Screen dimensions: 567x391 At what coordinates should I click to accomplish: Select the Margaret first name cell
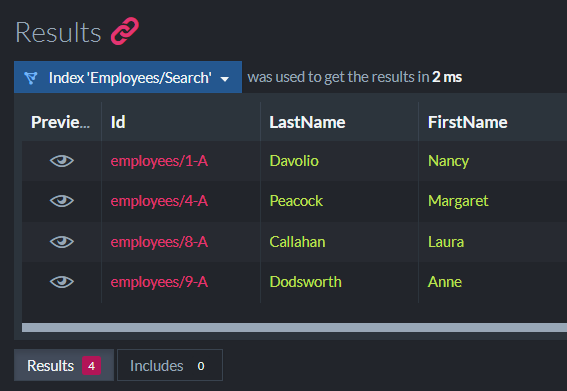coord(458,201)
